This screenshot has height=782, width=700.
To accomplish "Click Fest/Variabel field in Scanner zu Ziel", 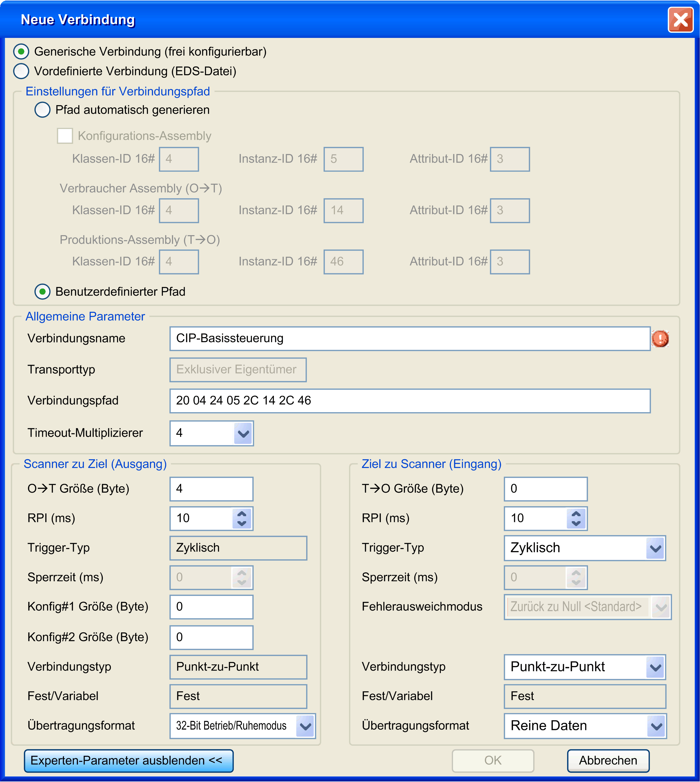I will click(238, 697).
